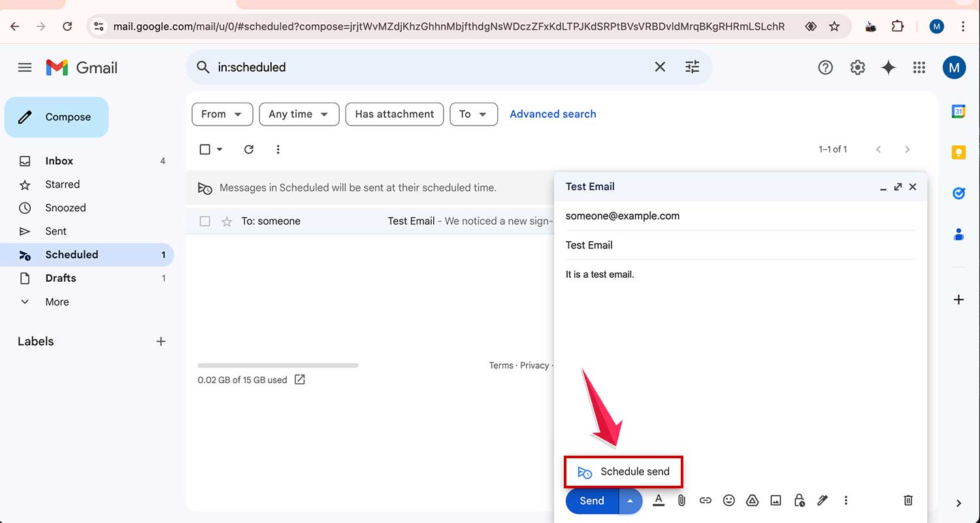Click the Advanced search link
The width and height of the screenshot is (980, 523).
[553, 114]
